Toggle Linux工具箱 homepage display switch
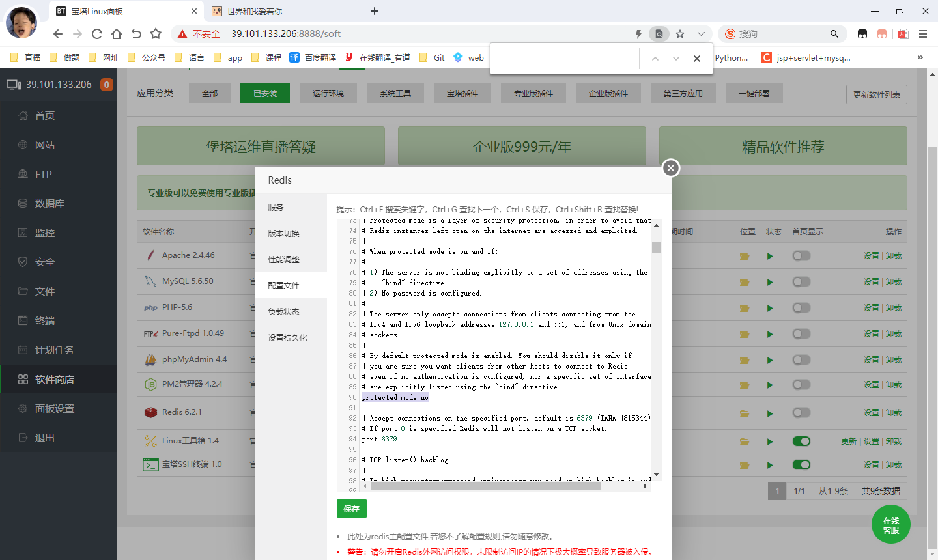 click(x=801, y=441)
